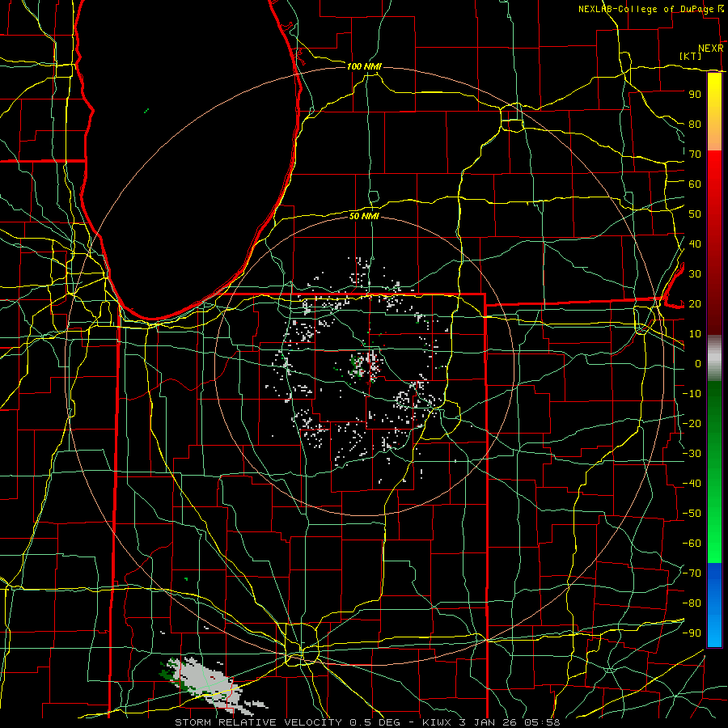
Task: Click the 10 value on the scale
Action: (695, 334)
